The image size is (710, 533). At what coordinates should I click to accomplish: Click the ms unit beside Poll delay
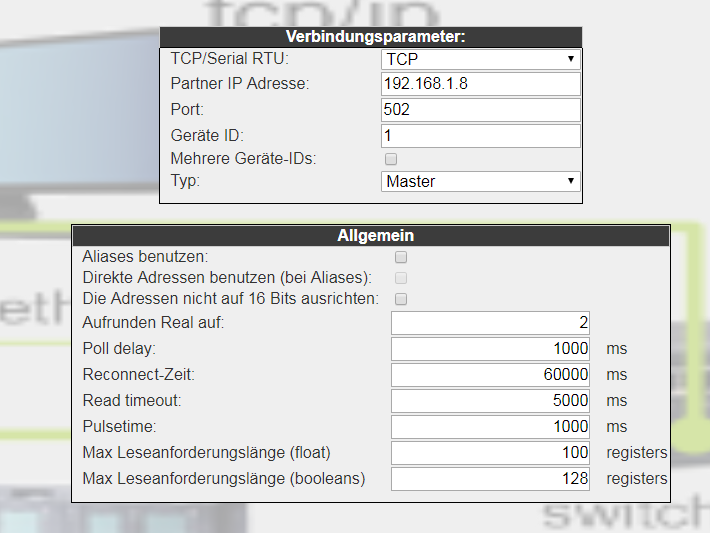point(617,349)
